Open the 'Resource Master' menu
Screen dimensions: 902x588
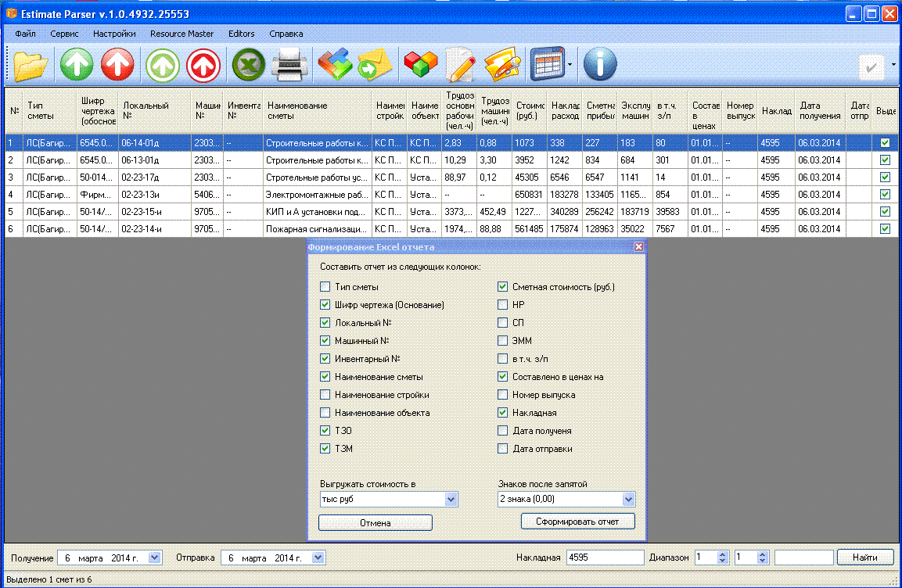coord(181,34)
